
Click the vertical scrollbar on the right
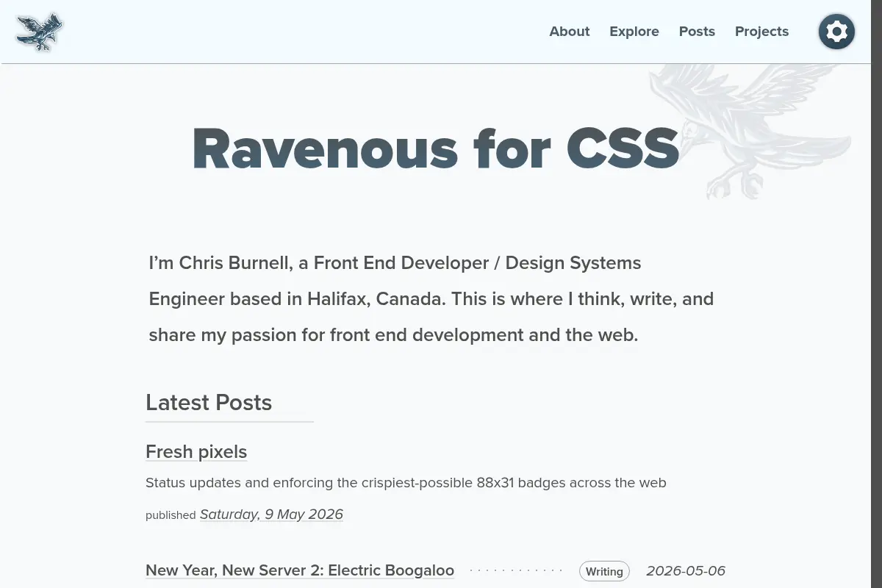click(876, 294)
